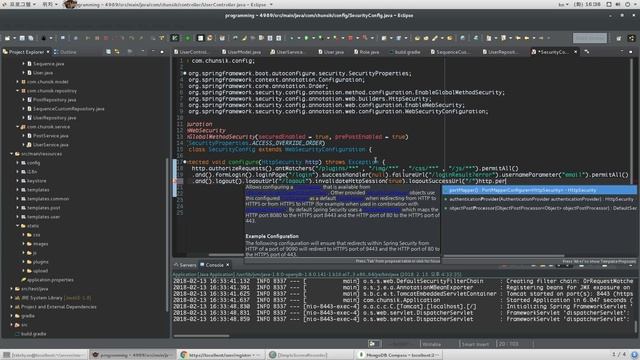Click the Save All toolbar icon
This screenshot has height=360, width=640.
31,38
